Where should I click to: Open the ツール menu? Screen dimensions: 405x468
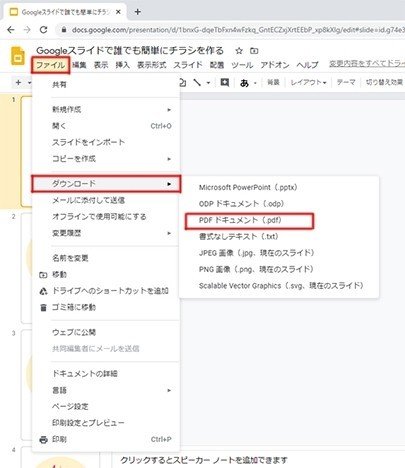(242, 65)
